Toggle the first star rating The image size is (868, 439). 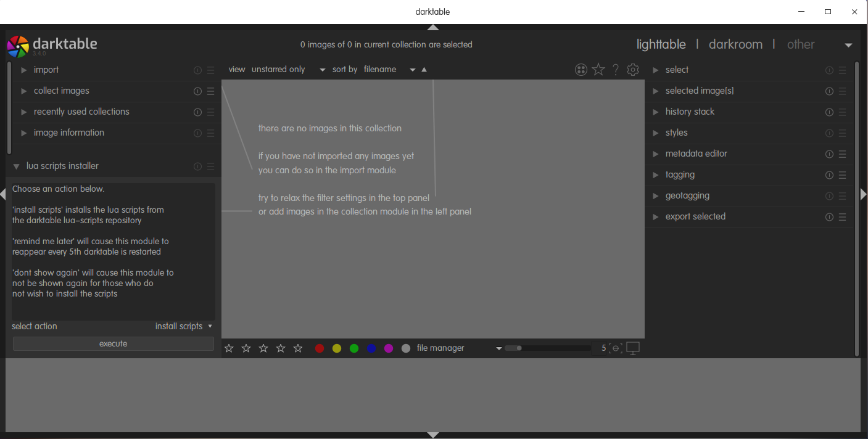(x=229, y=348)
